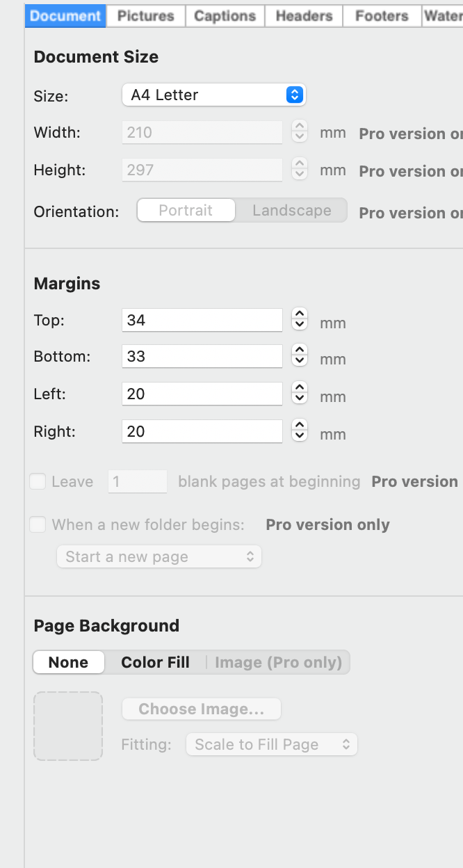Click the Right margin stepper arrows
The height and width of the screenshot is (868, 463).
pyautogui.click(x=300, y=431)
